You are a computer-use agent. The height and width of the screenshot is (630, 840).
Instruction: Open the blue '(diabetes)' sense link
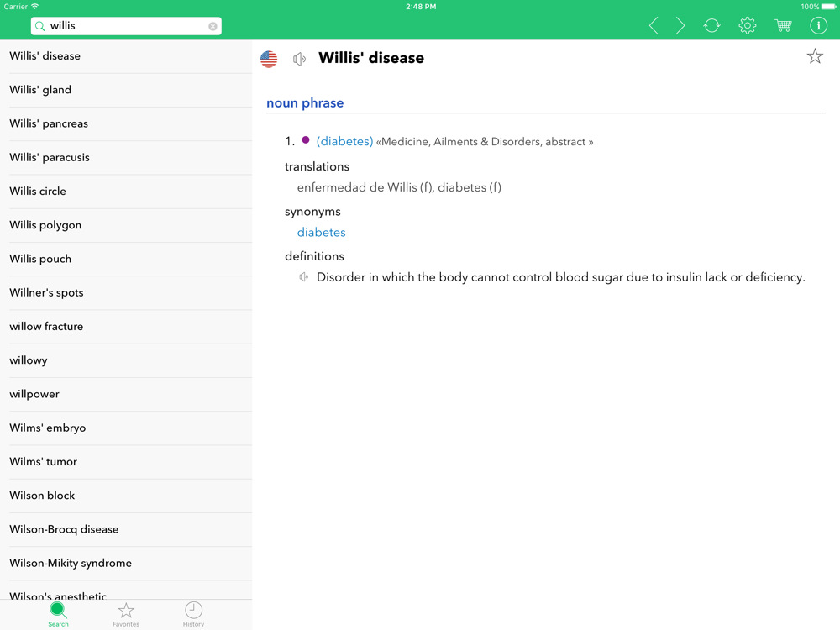(344, 141)
